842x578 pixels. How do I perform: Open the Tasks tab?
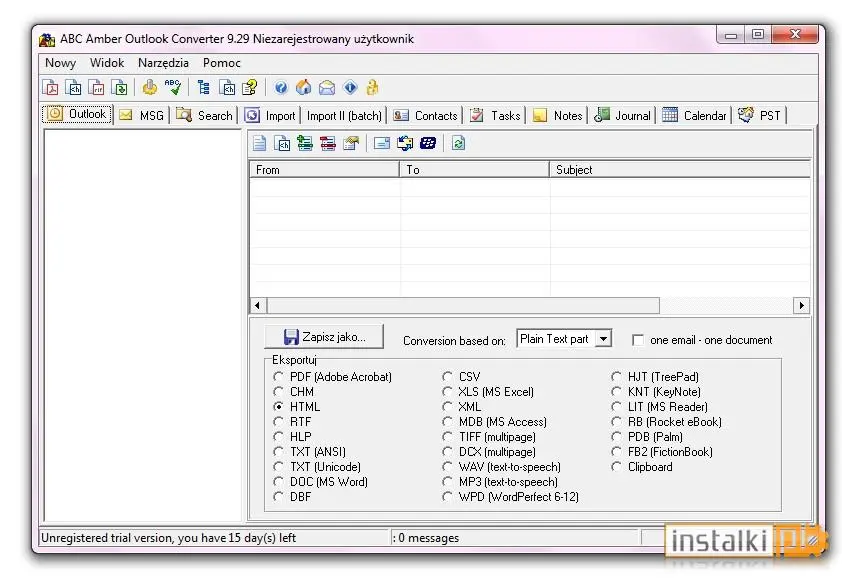[x=495, y=115]
